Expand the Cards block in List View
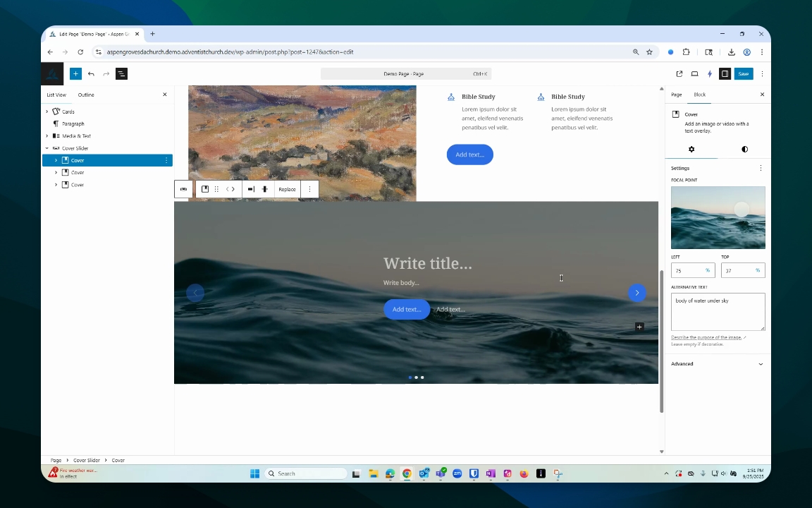This screenshot has width=812, height=508. pos(47,111)
